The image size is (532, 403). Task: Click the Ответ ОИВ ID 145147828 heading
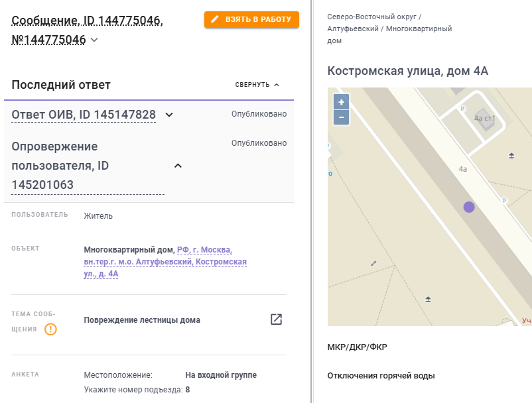click(84, 115)
